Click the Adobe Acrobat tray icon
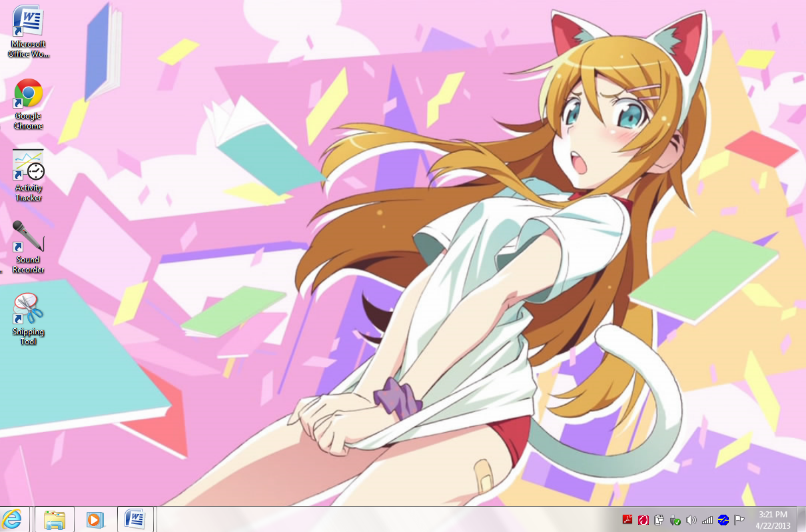 click(627, 519)
